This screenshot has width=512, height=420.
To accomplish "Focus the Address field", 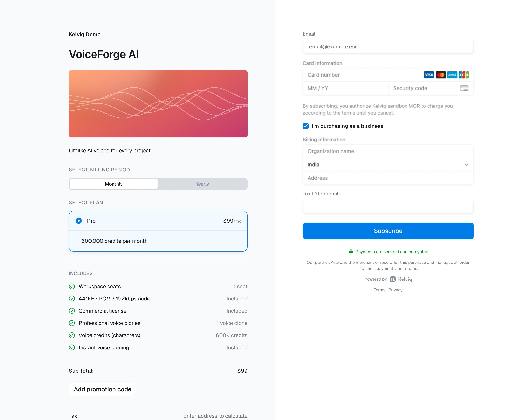I will coord(388,178).
